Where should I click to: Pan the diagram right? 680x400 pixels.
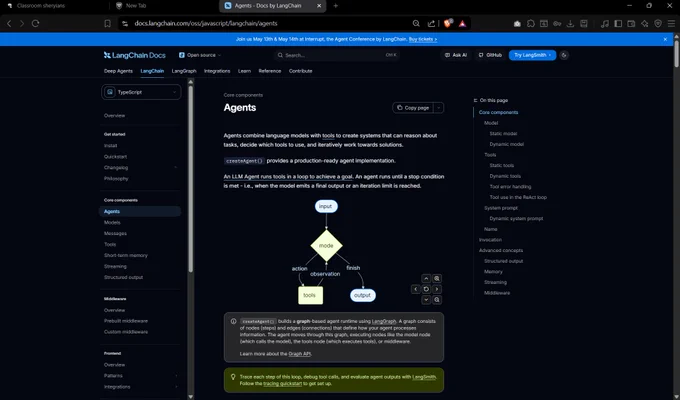coord(437,289)
